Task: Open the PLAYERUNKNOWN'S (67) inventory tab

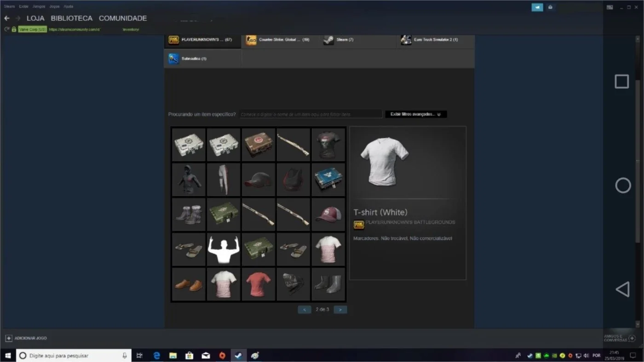Action: 202,40
